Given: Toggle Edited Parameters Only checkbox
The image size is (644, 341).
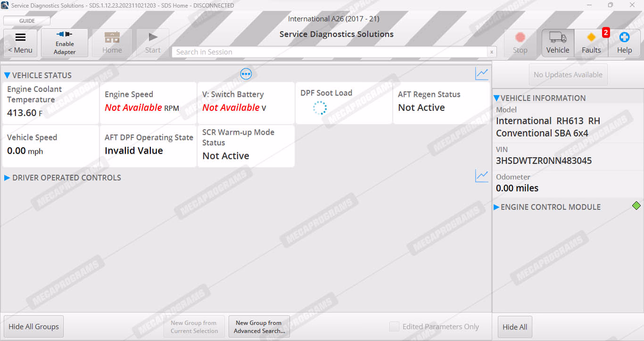Looking at the screenshot, I should tap(394, 326).
